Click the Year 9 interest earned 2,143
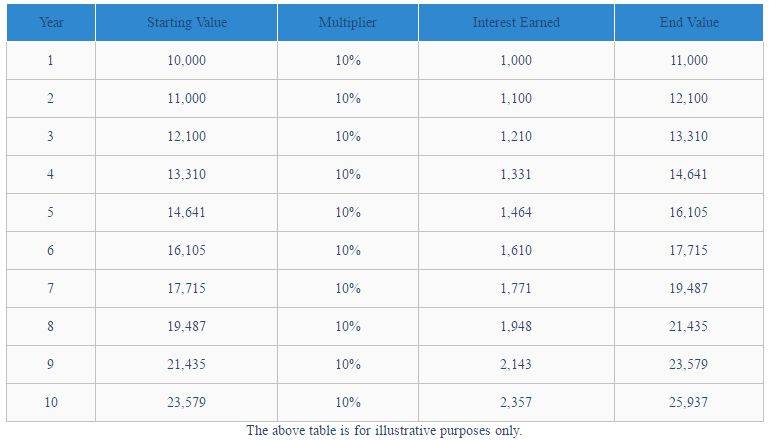 point(516,364)
